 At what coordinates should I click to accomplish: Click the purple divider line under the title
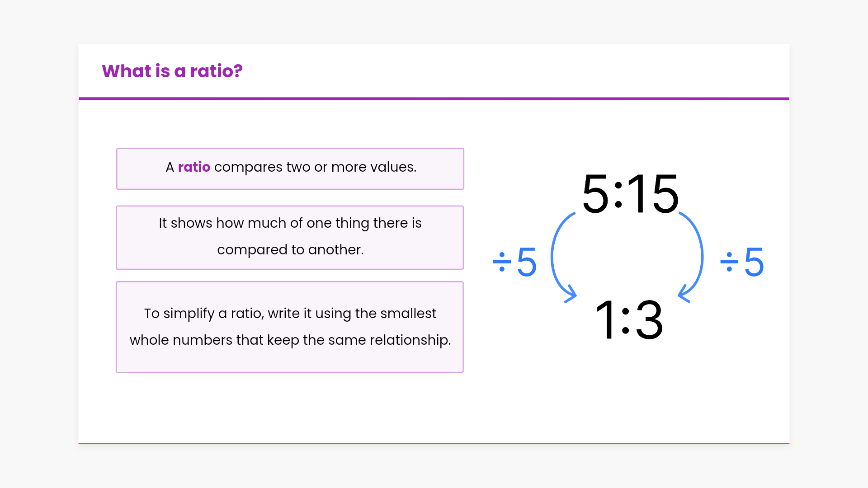pyautogui.click(x=434, y=99)
